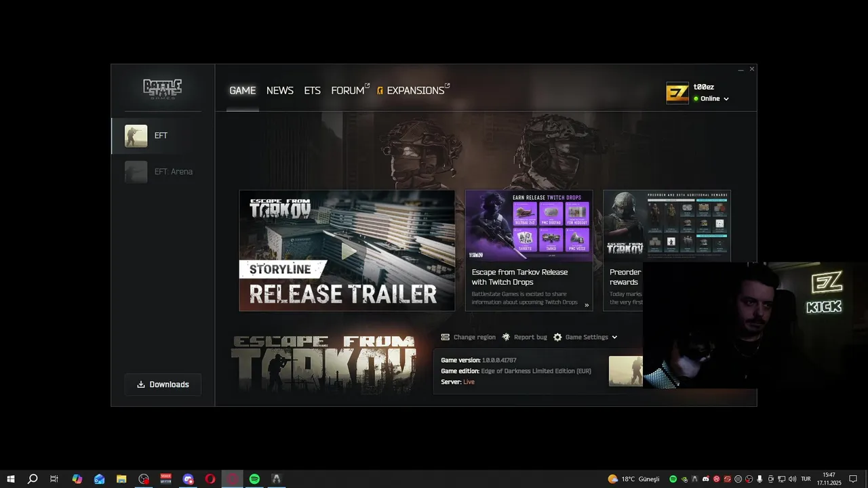Click the news card double-arrow icon
The width and height of the screenshot is (868, 488).
(x=587, y=305)
